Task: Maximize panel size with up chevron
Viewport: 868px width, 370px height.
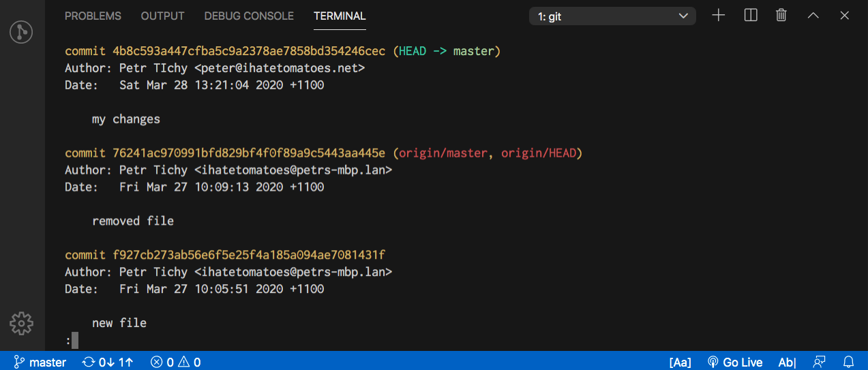Action: tap(813, 16)
